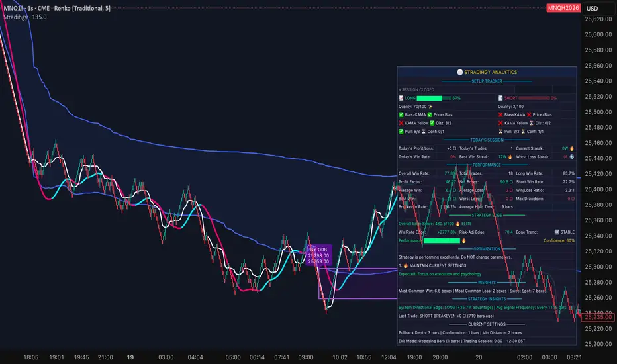Click the Most Common Win: 6.6 boxes line
The width and height of the screenshot is (617, 364).
(472, 291)
